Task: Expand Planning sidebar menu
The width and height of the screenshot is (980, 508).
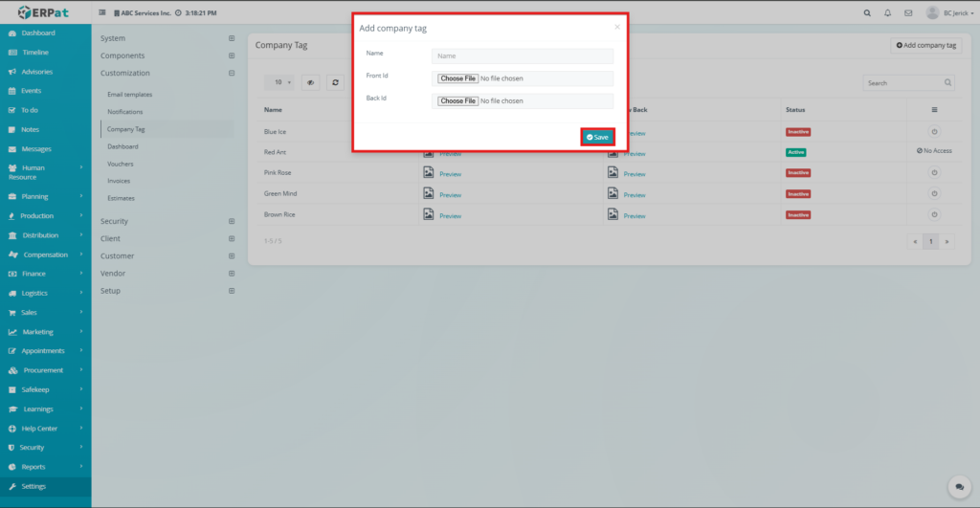Action: (x=46, y=196)
